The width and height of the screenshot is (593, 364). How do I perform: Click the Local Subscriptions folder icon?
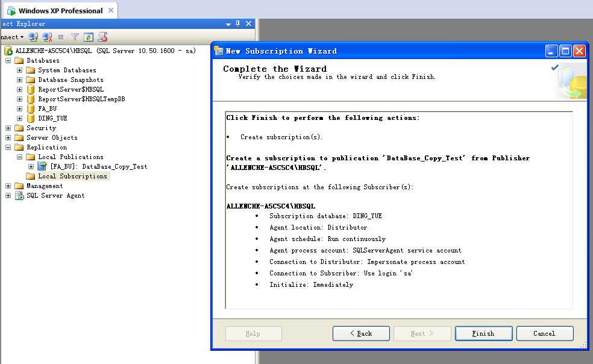coord(31,177)
